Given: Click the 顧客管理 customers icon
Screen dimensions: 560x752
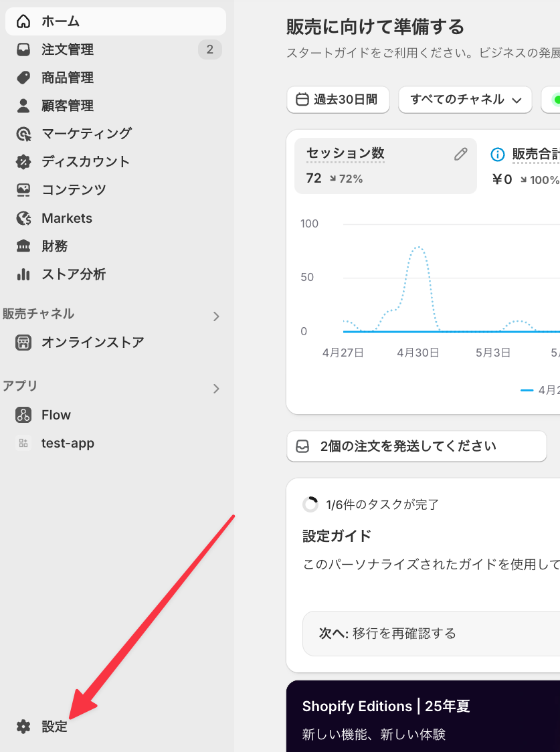Looking at the screenshot, I should click(23, 106).
